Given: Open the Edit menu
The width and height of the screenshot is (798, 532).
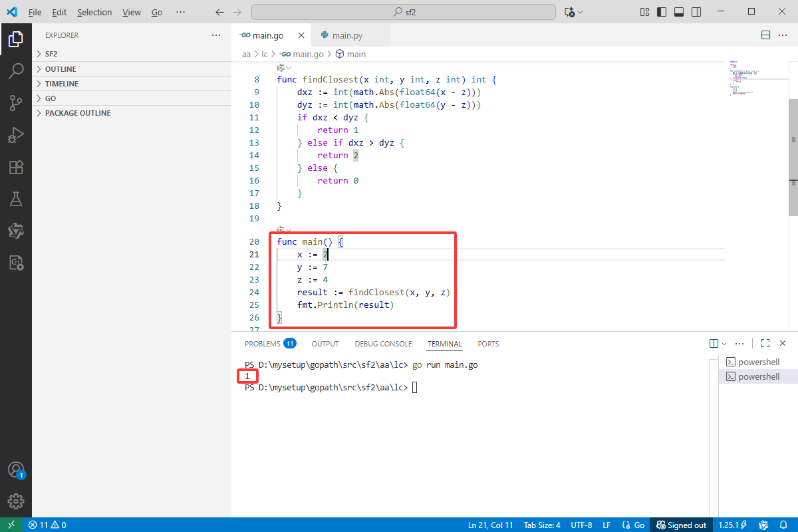Looking at the screenshot, I should point(59,12).
